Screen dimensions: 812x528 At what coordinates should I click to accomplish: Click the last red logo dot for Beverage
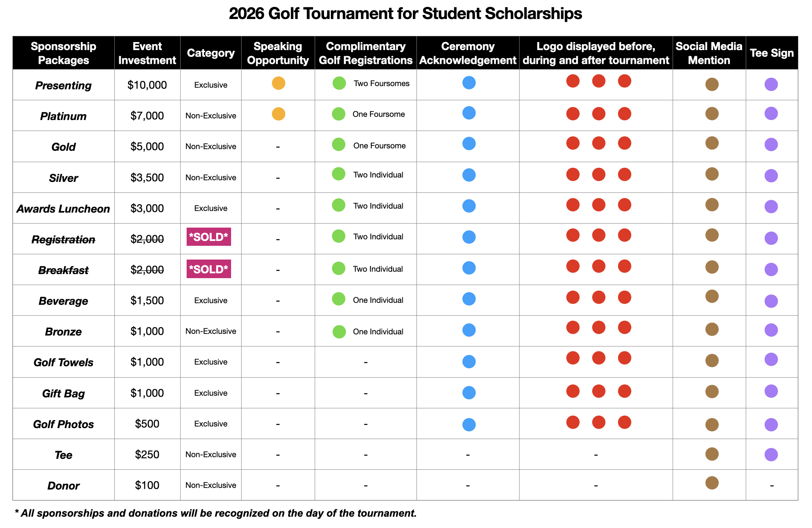tap(624, 297)
